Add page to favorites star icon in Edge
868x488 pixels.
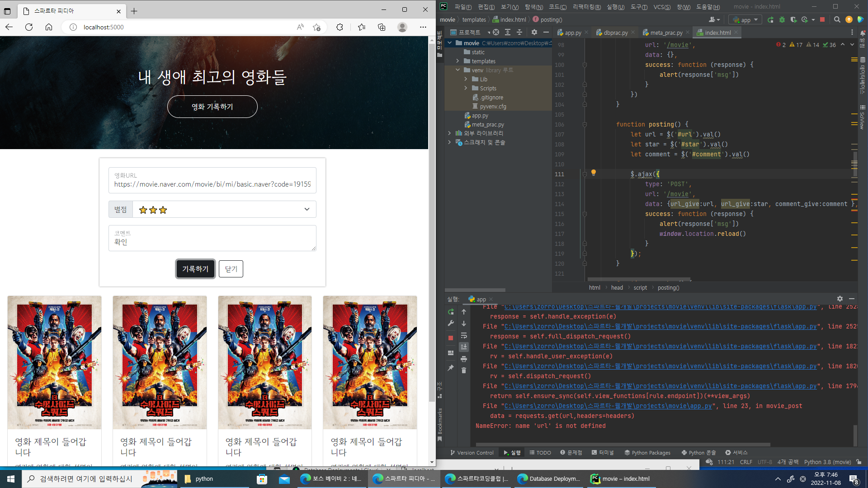tap(317, 27)
